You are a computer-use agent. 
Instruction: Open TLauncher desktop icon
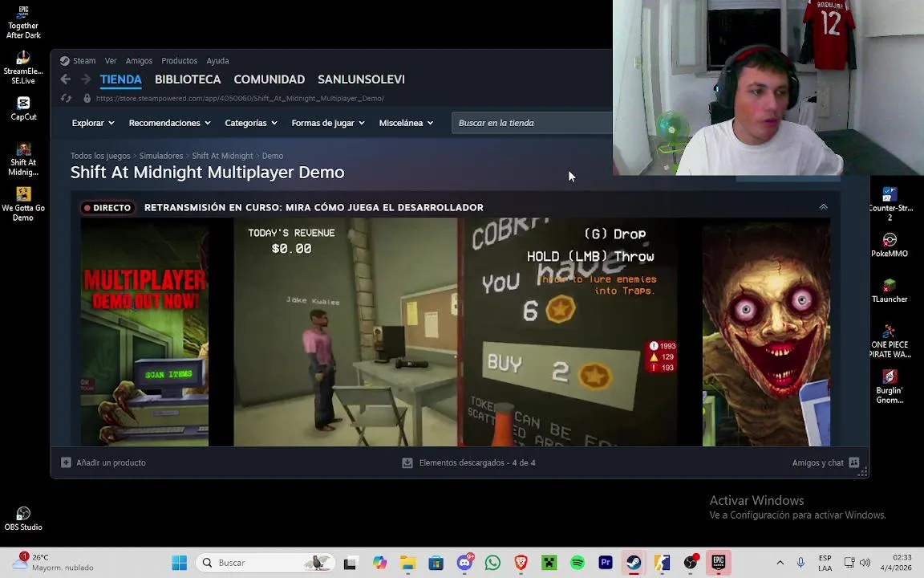pos(890,291)
